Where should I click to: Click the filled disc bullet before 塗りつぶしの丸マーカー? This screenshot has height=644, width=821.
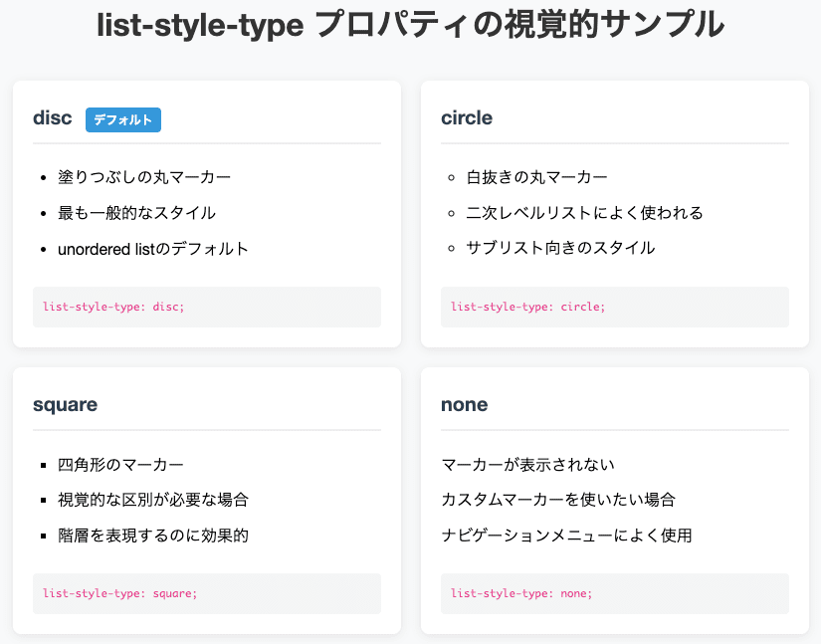(44, 178)
